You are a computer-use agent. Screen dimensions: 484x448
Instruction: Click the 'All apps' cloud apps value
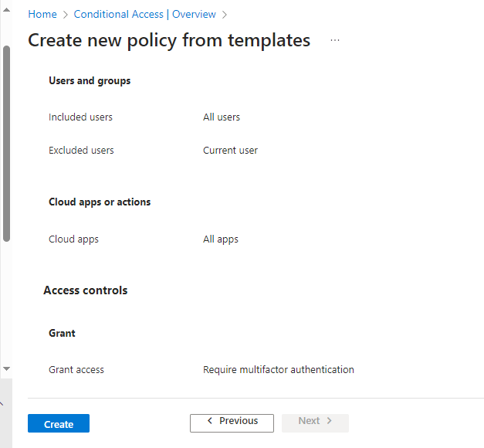[x=221, y=239]
